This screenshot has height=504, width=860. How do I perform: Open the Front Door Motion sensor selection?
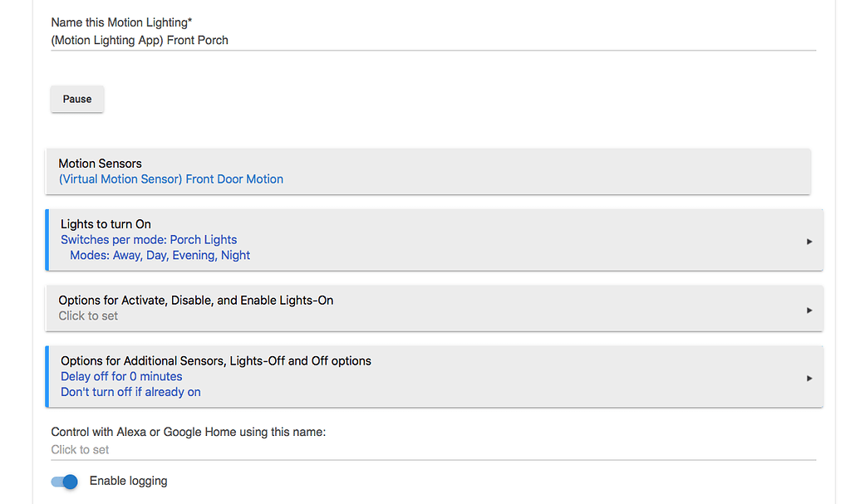[x=170, y=179]
